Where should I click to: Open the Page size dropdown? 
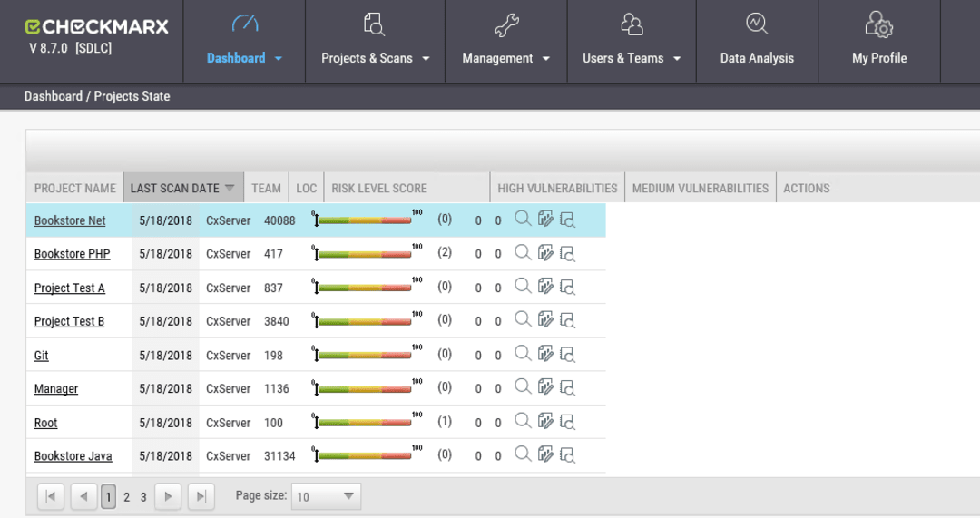coord(326,496)
